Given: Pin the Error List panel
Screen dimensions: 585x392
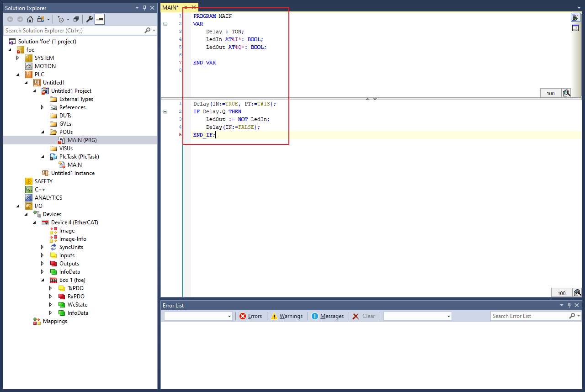Looking at the screenshot, I should pyautogui.click(x=569, y=305).
